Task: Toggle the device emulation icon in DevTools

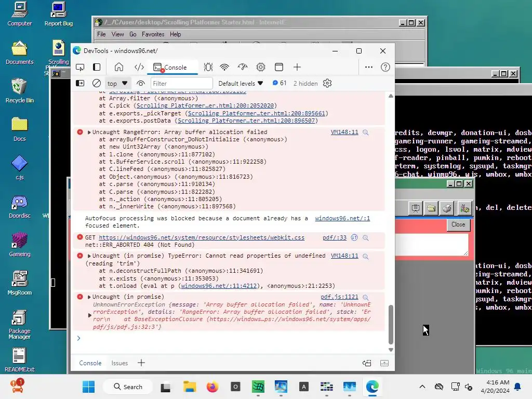Action: coord(80,67)
